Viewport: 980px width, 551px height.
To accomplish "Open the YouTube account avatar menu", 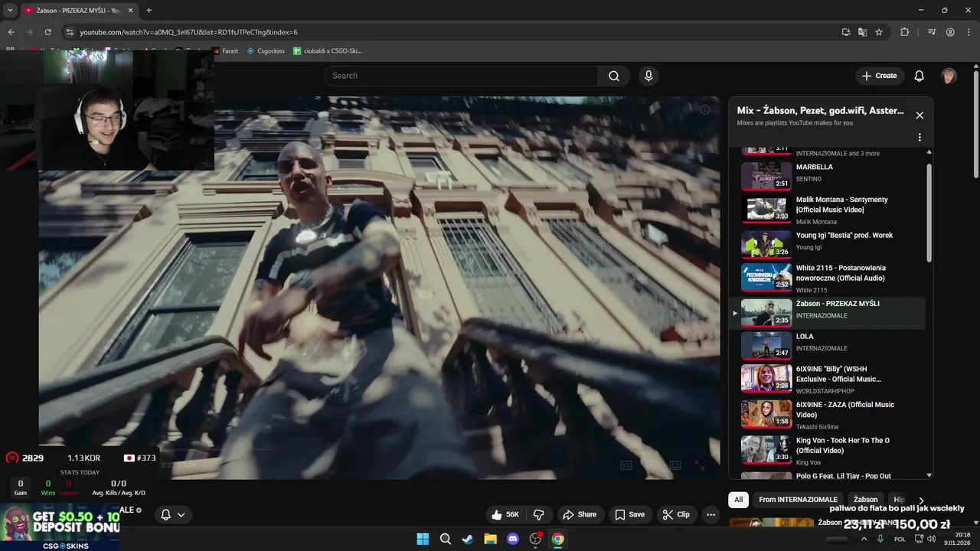I will [949, 76].
